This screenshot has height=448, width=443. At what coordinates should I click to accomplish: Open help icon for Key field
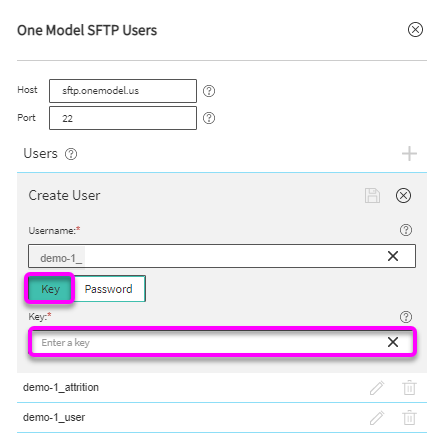click(406, 317)
